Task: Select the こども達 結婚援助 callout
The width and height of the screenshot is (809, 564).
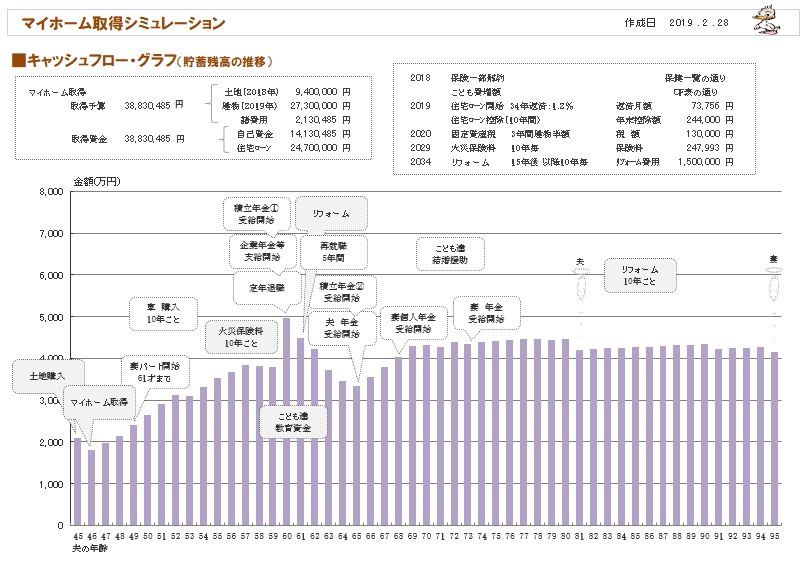Action: 444,252
